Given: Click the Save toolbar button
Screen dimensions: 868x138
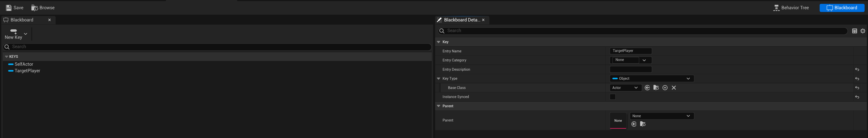Looking at the screenshot, I should [14, 8].
